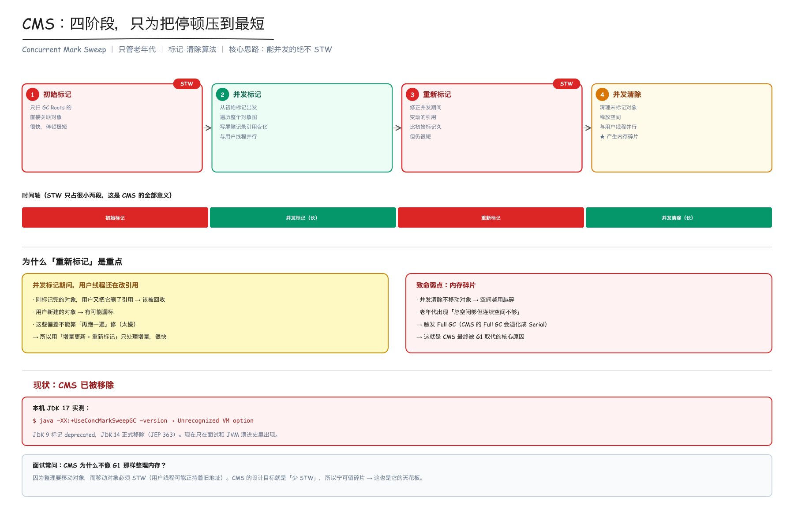Click the timeline caption 时间轴（STW 只占很小两段…）
The height and width of the screenshot is (532, 794).
[x=97, y=195]
